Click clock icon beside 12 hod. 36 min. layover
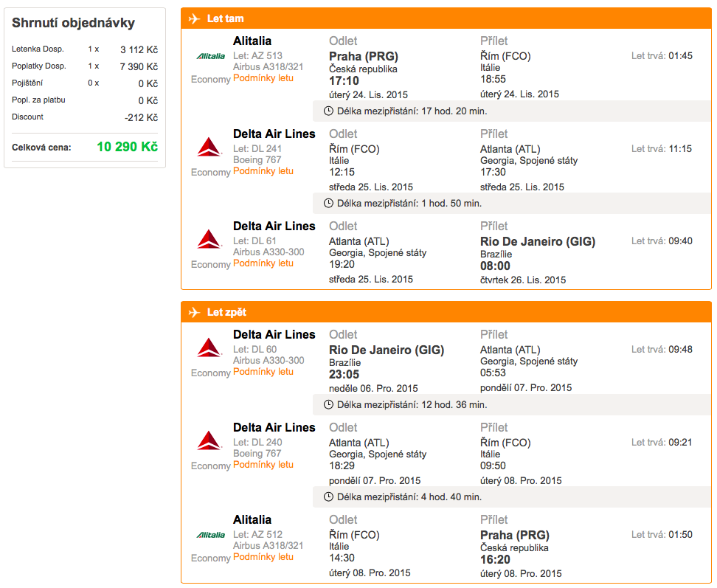 [328, 404]
